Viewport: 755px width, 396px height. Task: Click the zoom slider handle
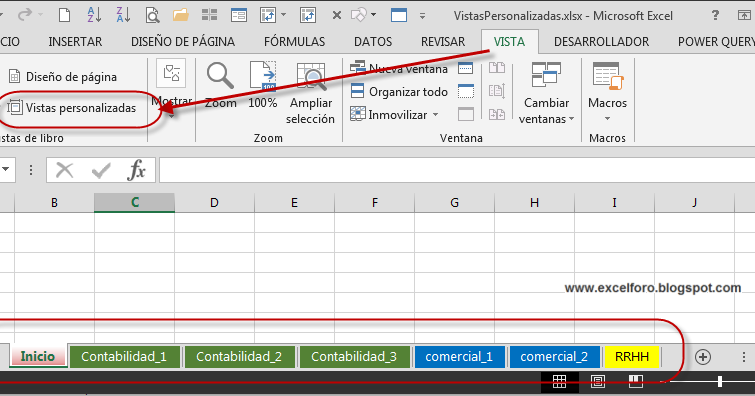pyautogui.click(x=719, y=382)
